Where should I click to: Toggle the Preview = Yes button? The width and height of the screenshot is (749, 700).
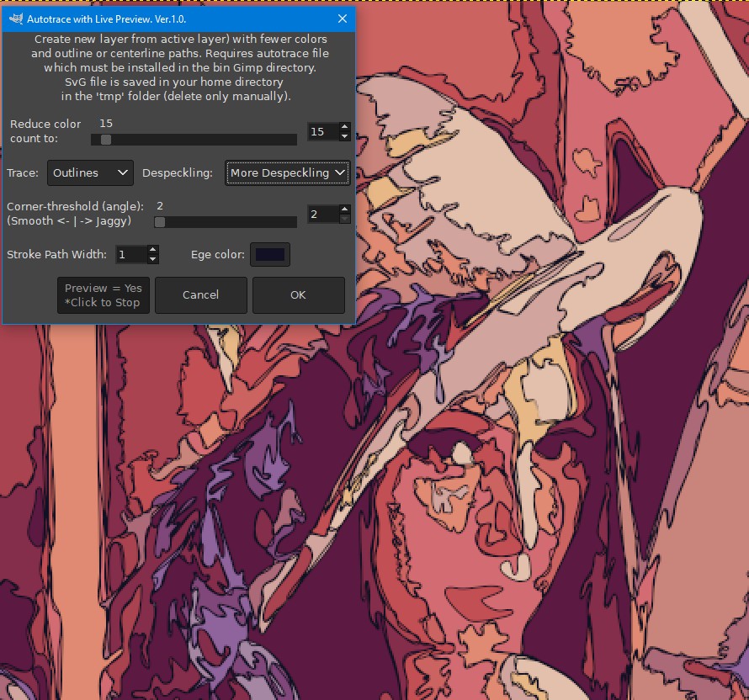(x=104, y=295)
